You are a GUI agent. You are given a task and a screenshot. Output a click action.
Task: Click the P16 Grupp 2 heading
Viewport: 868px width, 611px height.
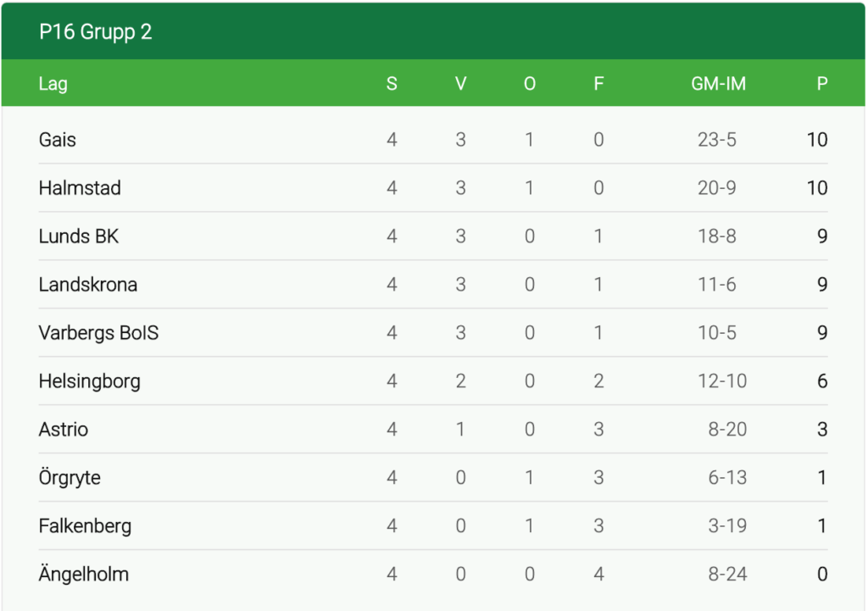[96, 33]
